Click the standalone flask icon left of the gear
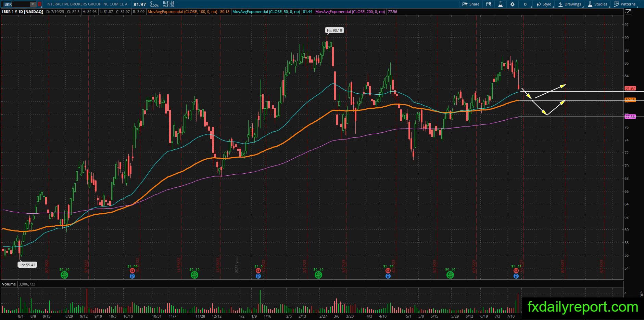This screenshot has width=644, height=320. tap(500, 4)
